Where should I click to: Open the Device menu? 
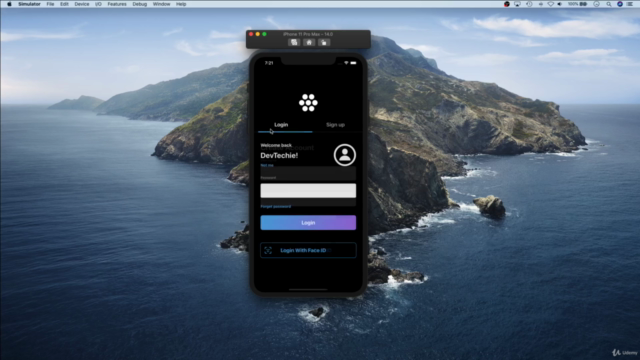[x=82, y=4]
